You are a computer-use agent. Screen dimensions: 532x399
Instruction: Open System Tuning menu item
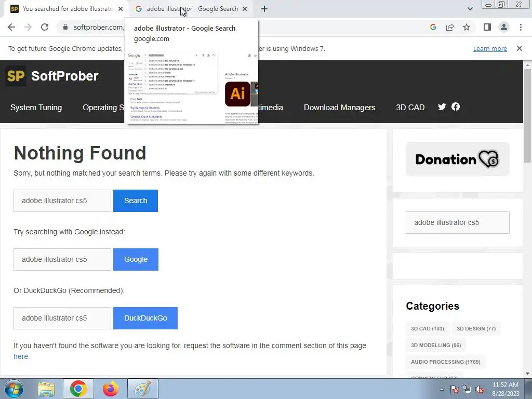pos(36,108)
